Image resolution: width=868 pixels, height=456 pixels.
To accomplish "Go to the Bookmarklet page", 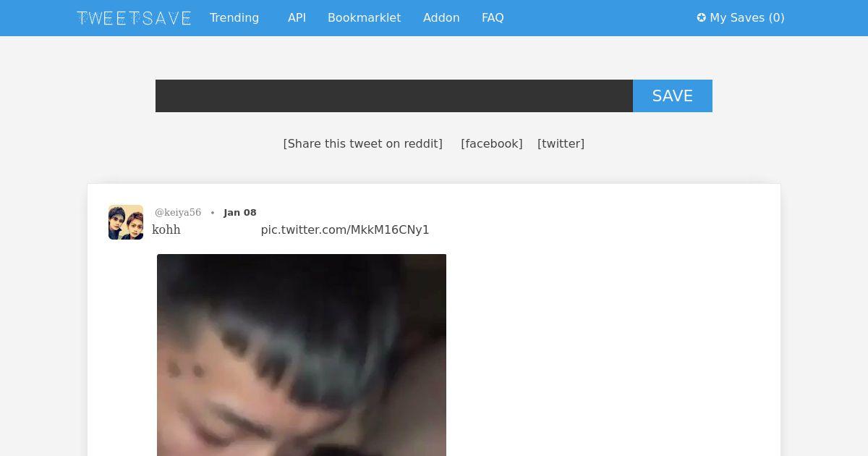I will (364, 18).
